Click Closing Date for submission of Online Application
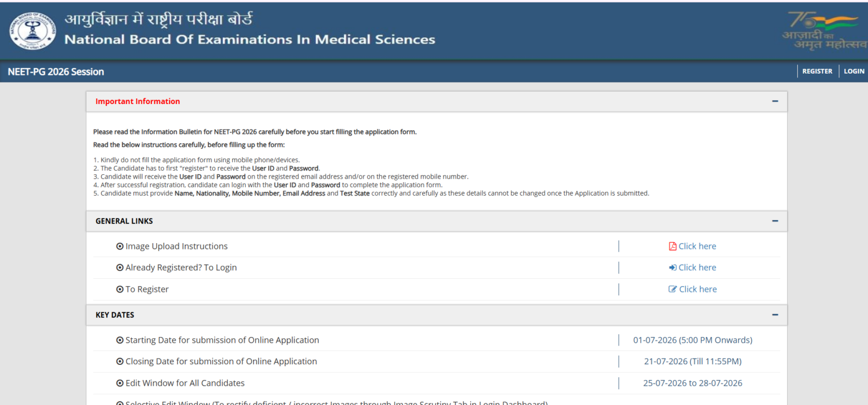Screen dimensions: 868x405 click(x=221, y=361)
